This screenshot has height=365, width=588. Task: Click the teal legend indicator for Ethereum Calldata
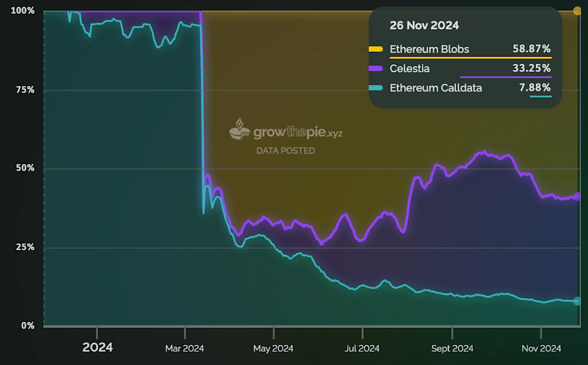click(377, 87)
